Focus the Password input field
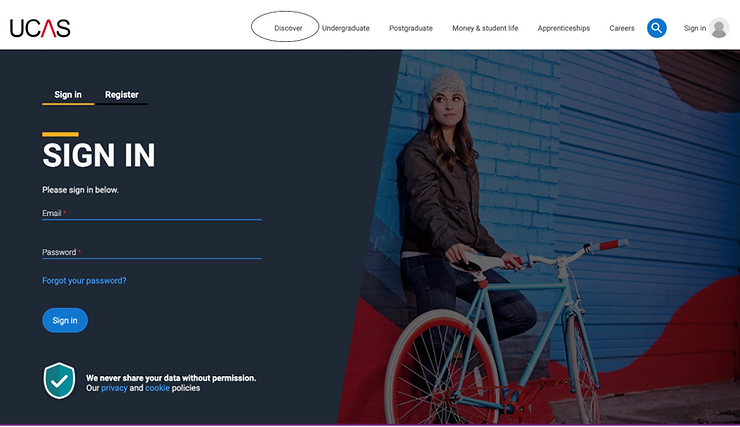This screenshot has width=740, height=427. (x=152, y=253)
